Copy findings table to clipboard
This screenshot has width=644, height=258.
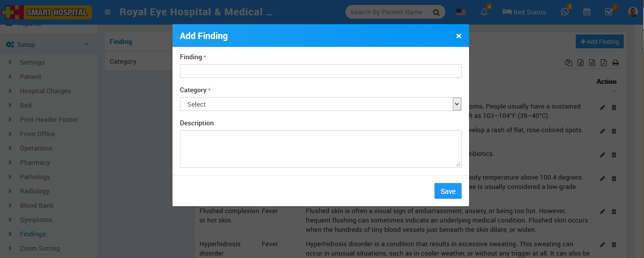point(569,63)
